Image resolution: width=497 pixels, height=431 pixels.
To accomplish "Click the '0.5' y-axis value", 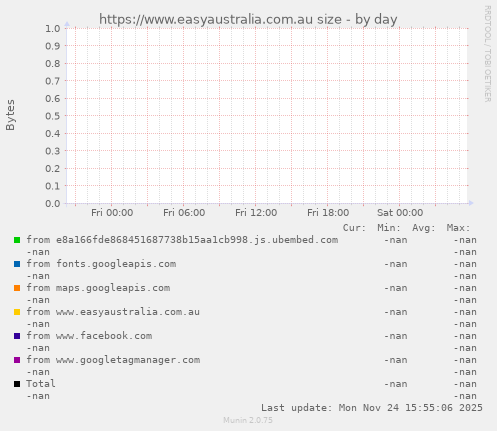I will click(53, 116).
